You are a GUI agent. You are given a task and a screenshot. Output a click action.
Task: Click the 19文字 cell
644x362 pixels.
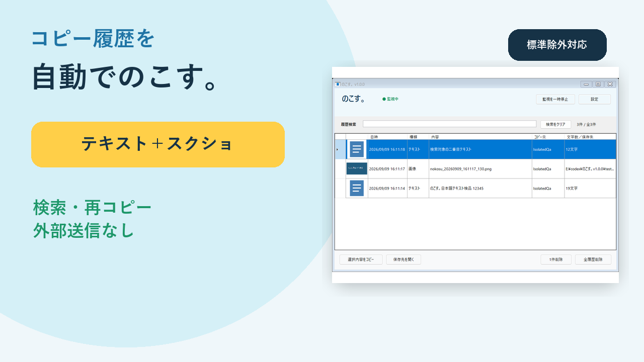coord(590,188)
